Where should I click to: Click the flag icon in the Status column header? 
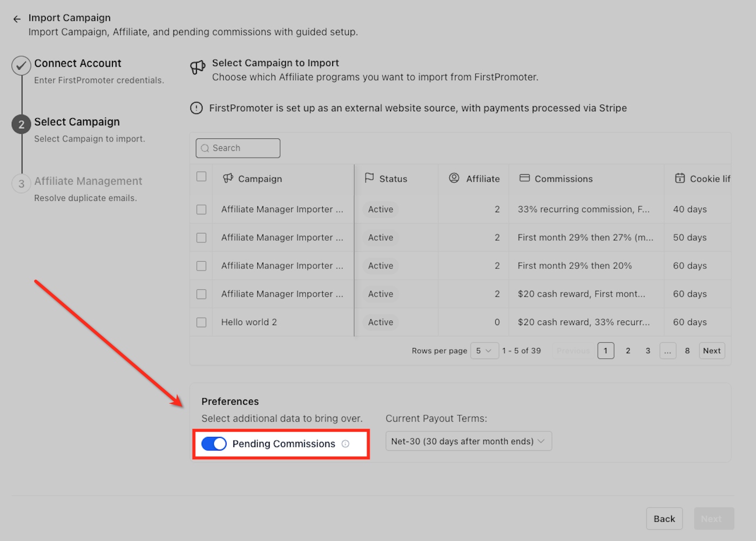pyautogui.click(x=369, y=178)
